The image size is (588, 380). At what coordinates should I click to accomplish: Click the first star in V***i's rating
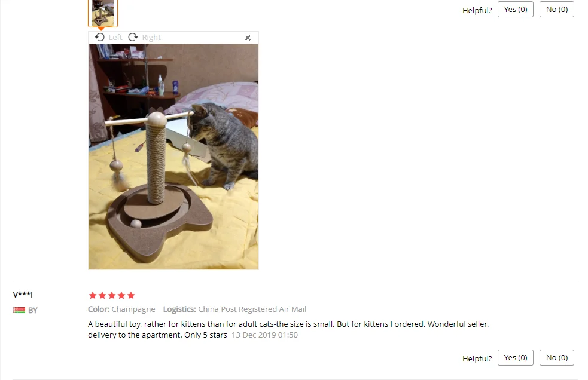pyautogui.click(x=93, y=295)
